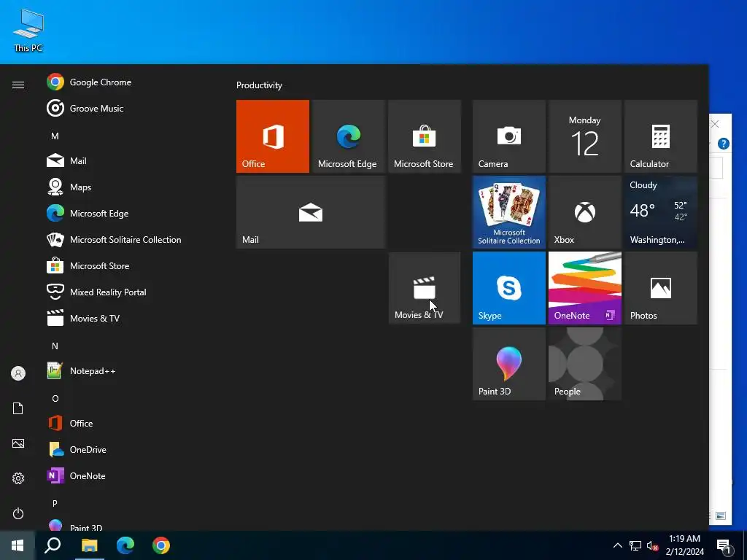Launch Google Chrome from the app list
This screenshot has height=560, width=747.
point(128,82)
